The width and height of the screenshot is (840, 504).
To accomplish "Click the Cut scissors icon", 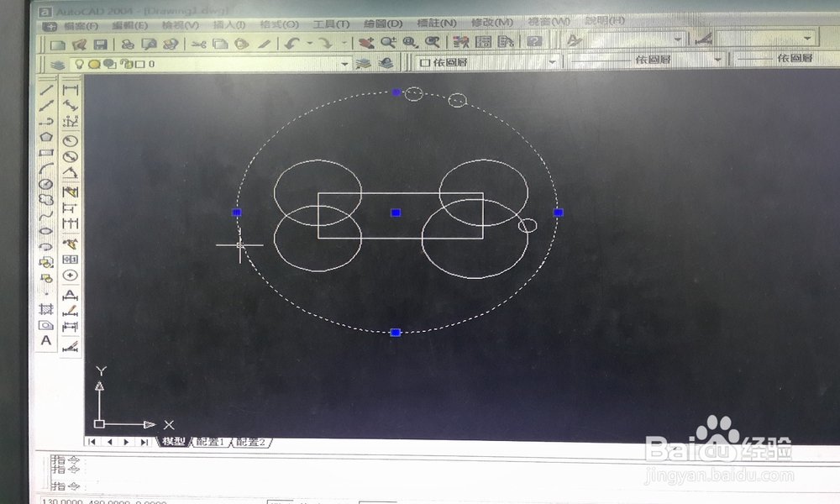I will (x=199, y=45).
